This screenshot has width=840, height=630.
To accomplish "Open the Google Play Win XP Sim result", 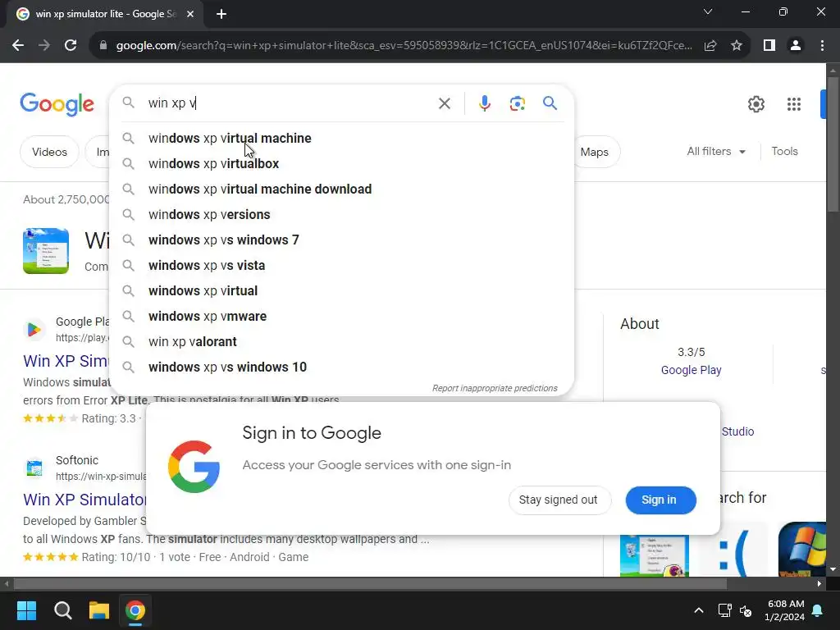I will click(66, 361).
